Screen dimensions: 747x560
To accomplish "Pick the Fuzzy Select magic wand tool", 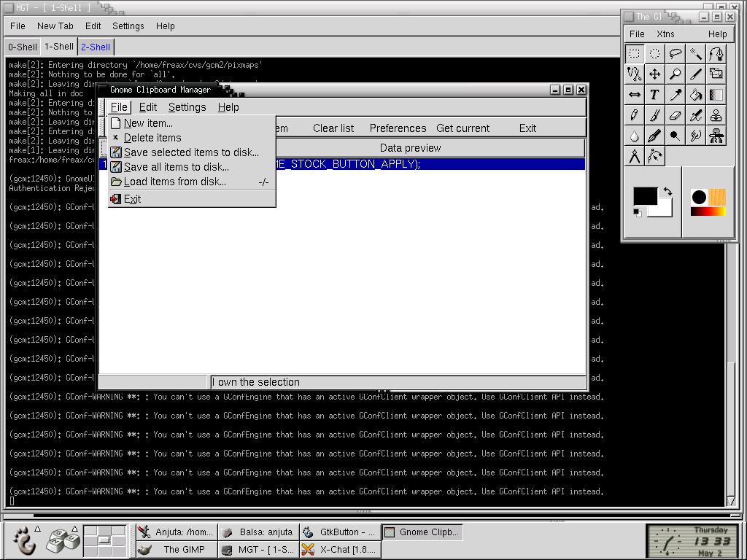I will 695,53.
